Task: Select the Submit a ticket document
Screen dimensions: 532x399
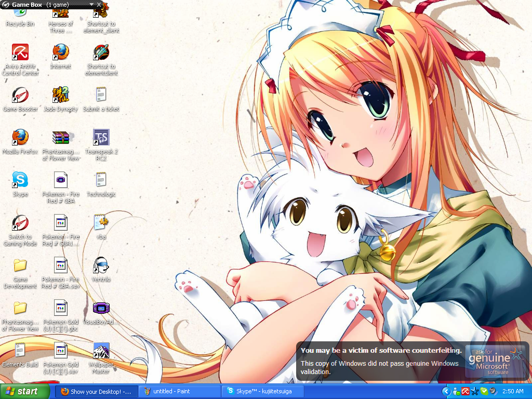Action: click(x=101, y=99)
